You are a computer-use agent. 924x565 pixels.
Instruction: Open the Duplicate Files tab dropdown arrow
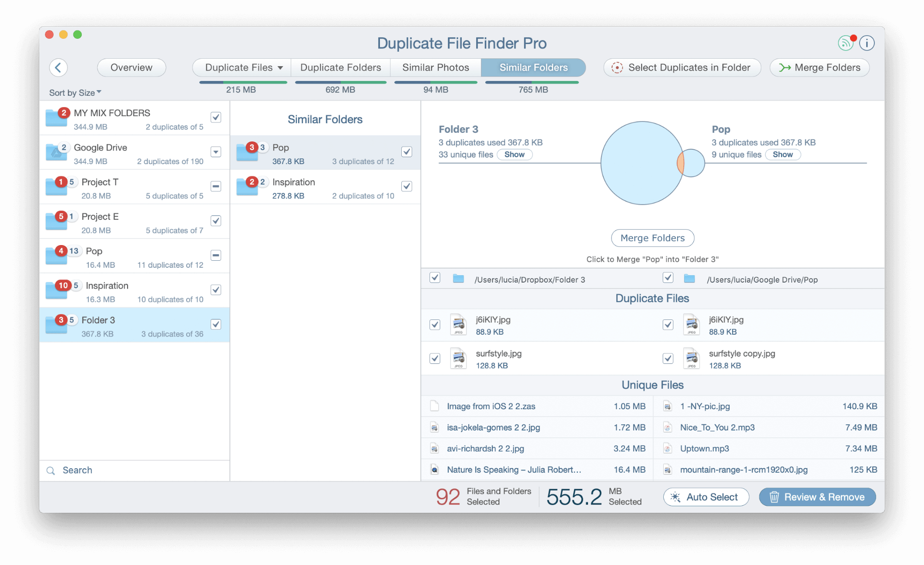pos(280,68)
